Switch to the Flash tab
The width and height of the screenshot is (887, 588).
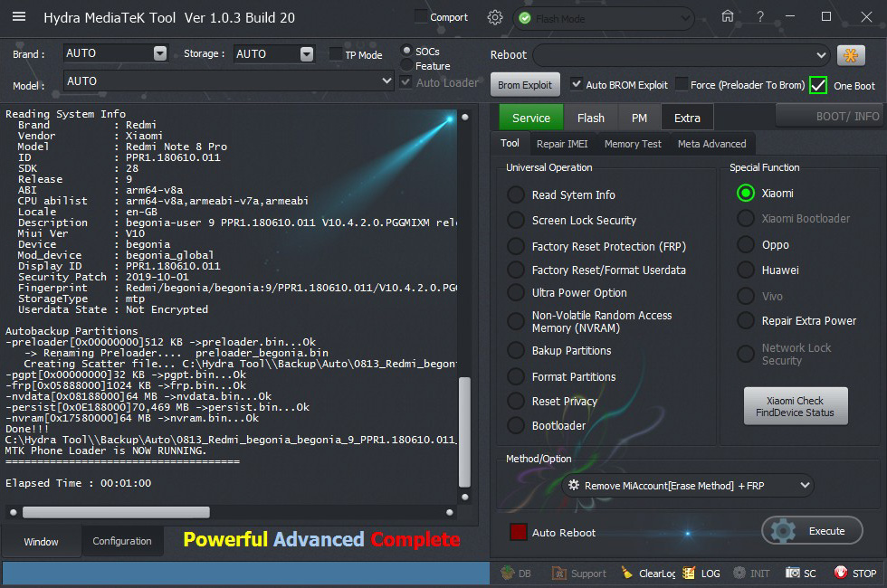[590, 118]
